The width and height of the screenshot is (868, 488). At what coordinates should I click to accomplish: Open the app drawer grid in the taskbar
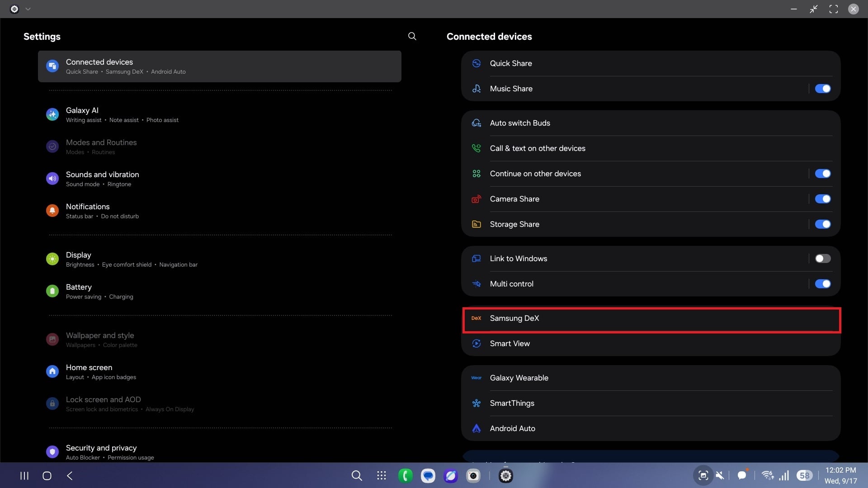[381, 475]
